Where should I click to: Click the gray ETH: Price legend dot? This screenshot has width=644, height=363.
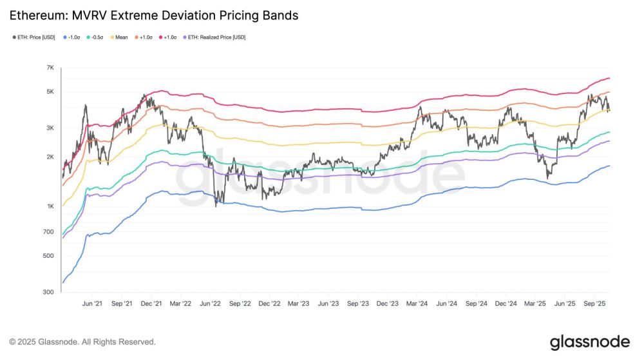14,37
